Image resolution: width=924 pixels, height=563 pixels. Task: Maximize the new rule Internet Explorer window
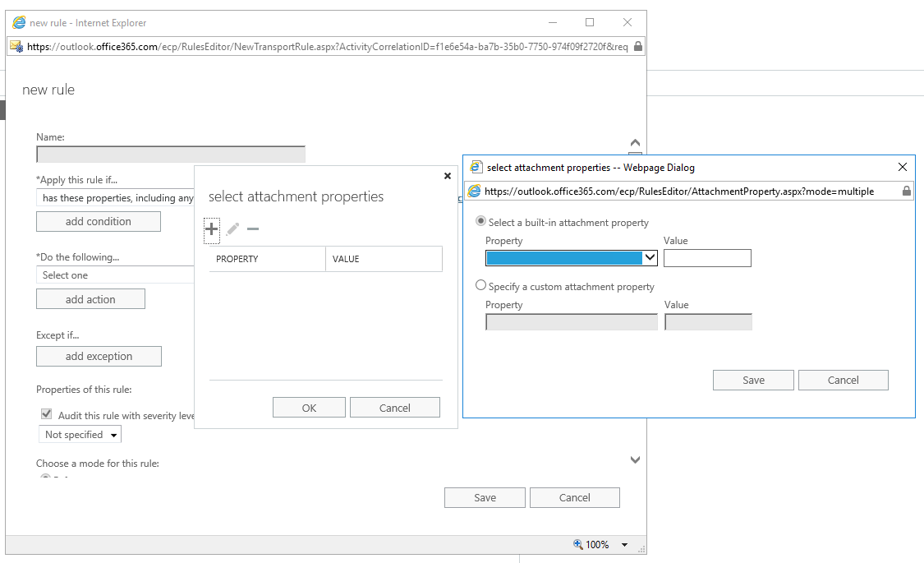click(589, 22)
